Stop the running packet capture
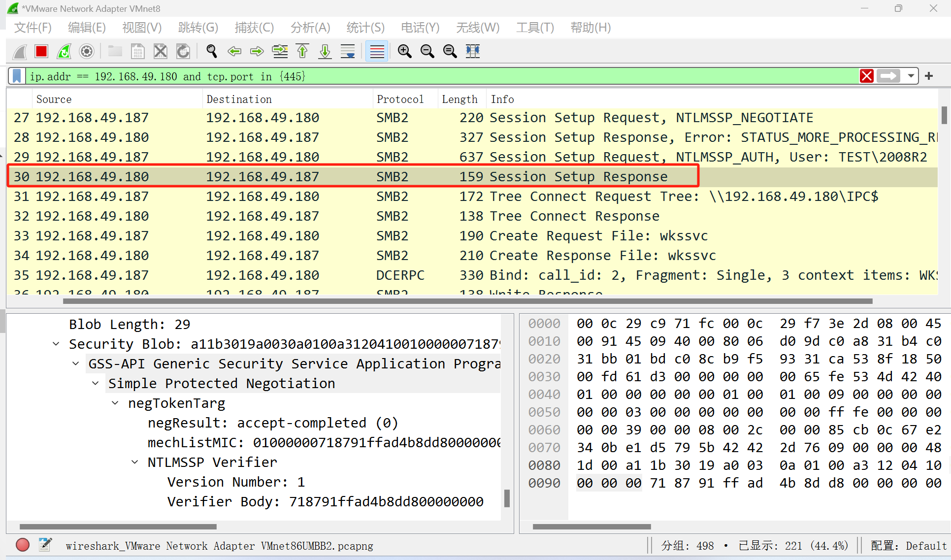This screenshot has height=560, width=951. tap(41, 51)
